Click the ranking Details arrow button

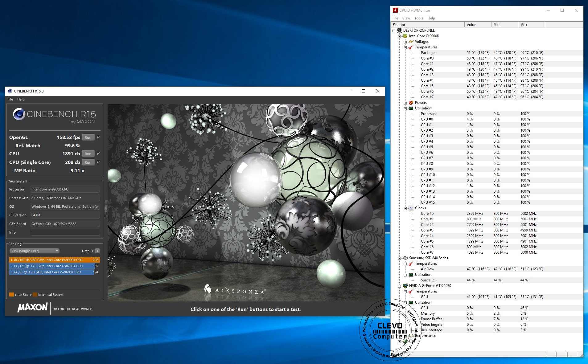(97, 251)
